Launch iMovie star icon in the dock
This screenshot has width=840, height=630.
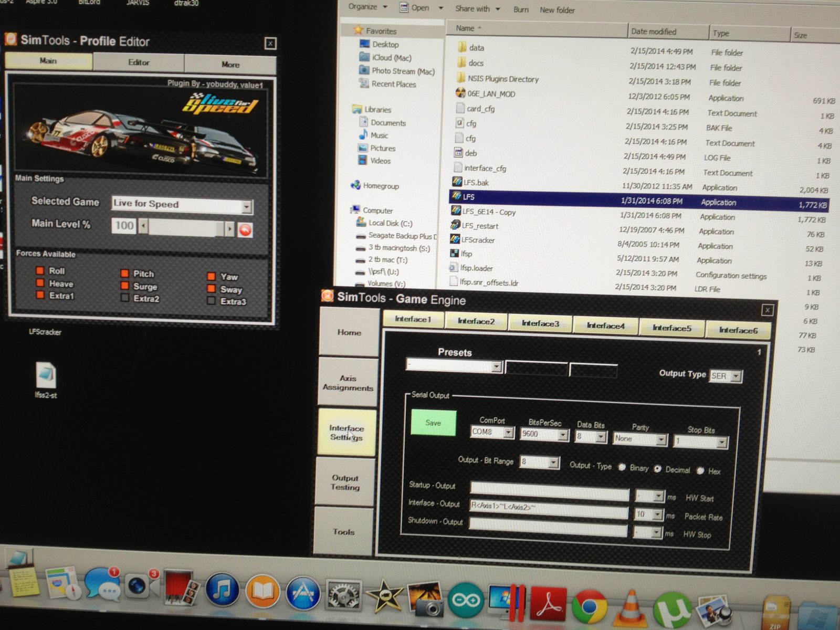click(384, 596)
